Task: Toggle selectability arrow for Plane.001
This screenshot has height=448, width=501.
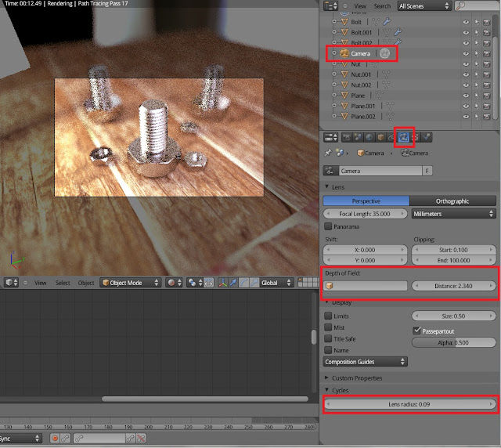Action: pyautogui.click(x=477, y=107)
